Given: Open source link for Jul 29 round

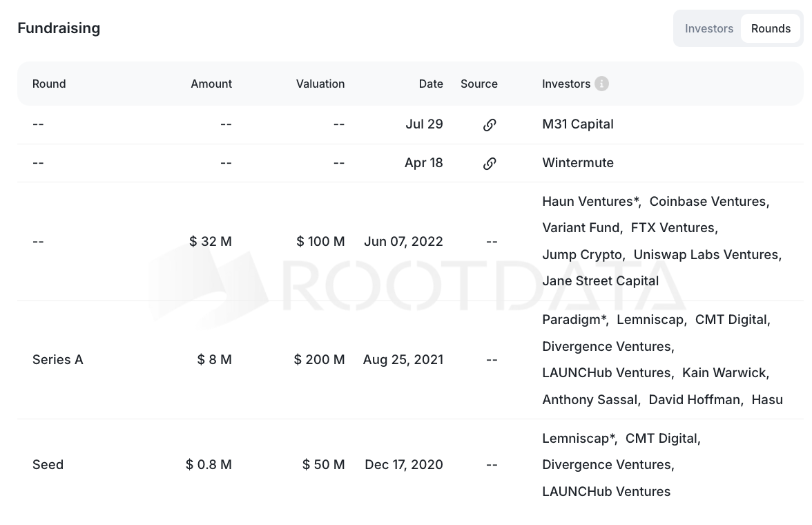Looking at the screenshot, I should pyautogui.click(x=490, y=124).
